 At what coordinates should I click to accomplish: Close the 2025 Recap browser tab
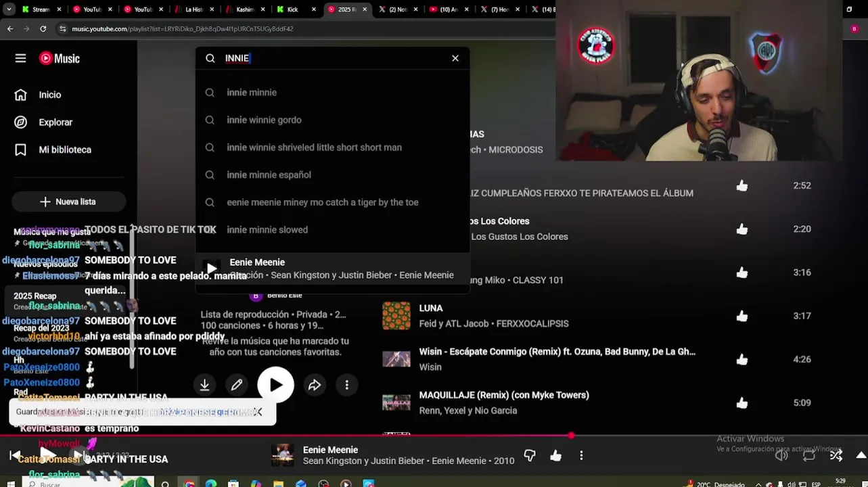[x=365, y=9]
